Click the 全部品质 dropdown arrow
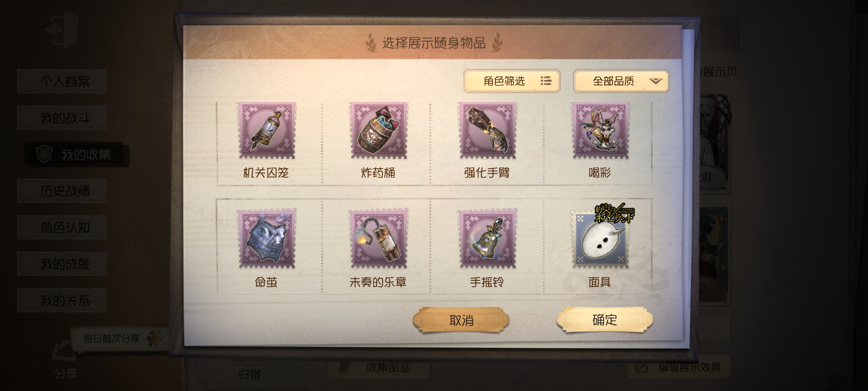868x391 pixels. [655, 81]
